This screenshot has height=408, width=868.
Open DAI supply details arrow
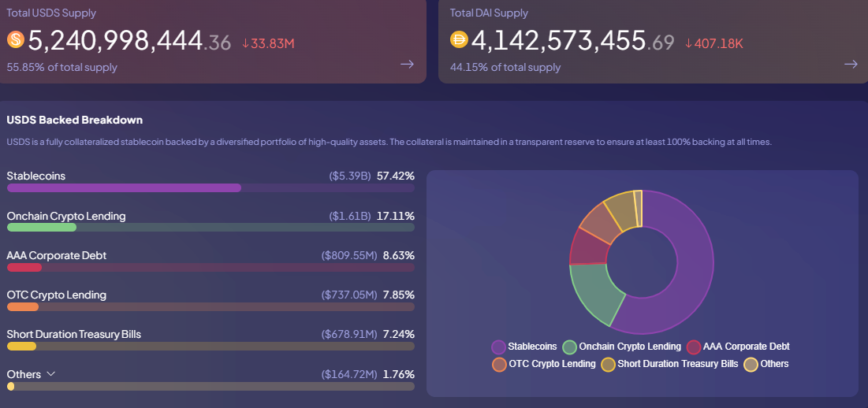coord(851,65)
